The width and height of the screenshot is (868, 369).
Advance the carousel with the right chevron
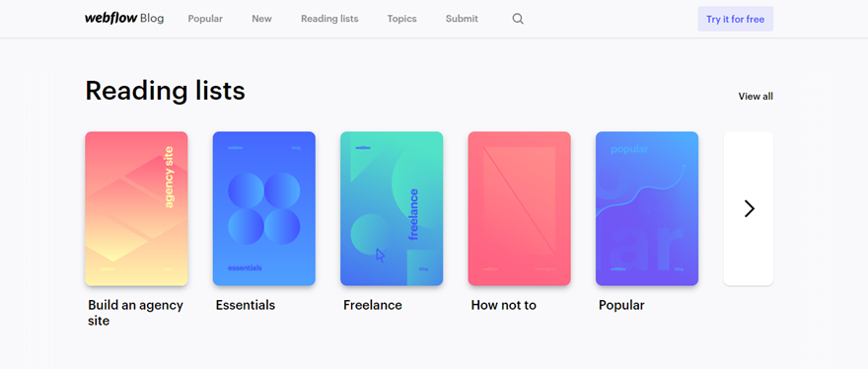pyautogui.click(x=749, y=208)
